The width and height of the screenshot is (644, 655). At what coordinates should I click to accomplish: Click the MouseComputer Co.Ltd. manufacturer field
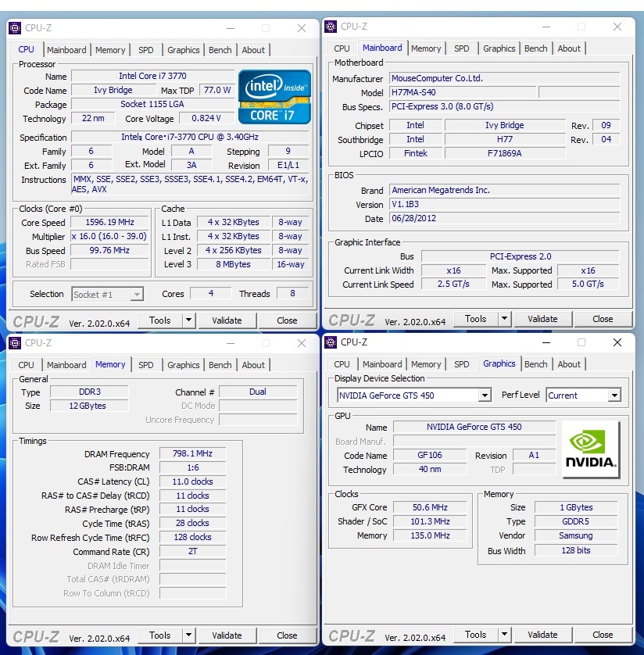(505, 78)
